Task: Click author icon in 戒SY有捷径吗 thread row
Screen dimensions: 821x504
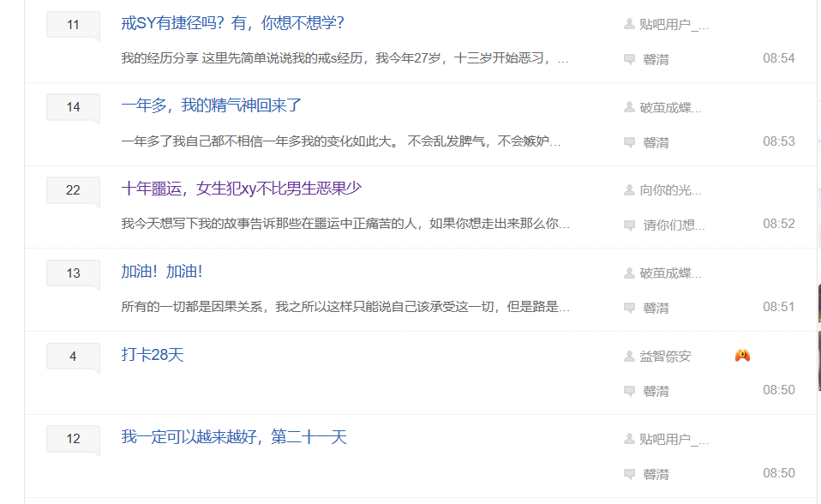Action: [630, 24]
